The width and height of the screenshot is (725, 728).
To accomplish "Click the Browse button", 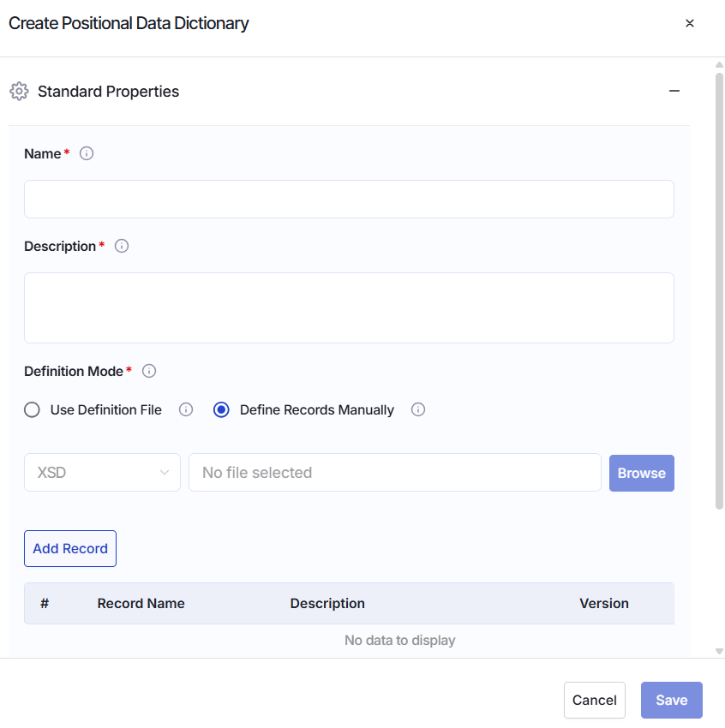I will pos(642,473).
